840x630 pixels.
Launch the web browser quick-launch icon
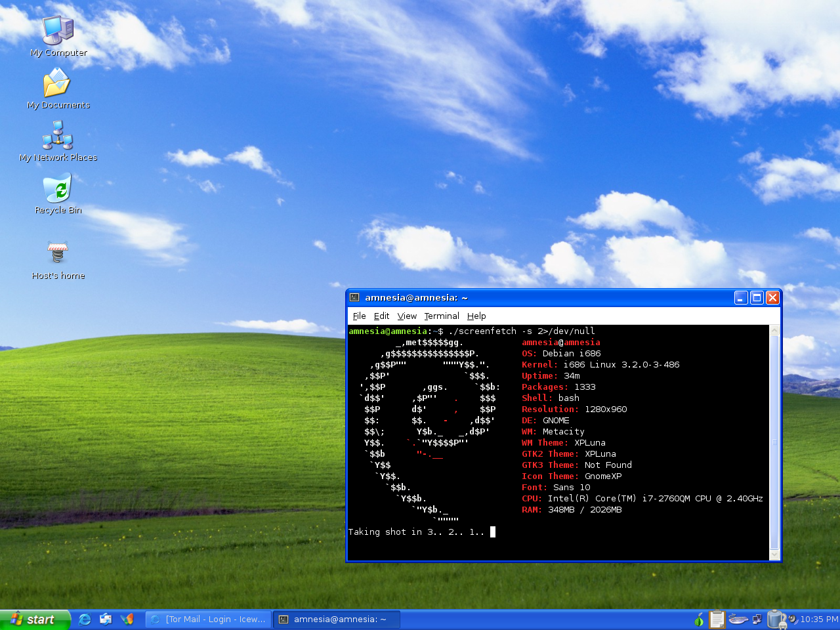(x=85, y=619)
